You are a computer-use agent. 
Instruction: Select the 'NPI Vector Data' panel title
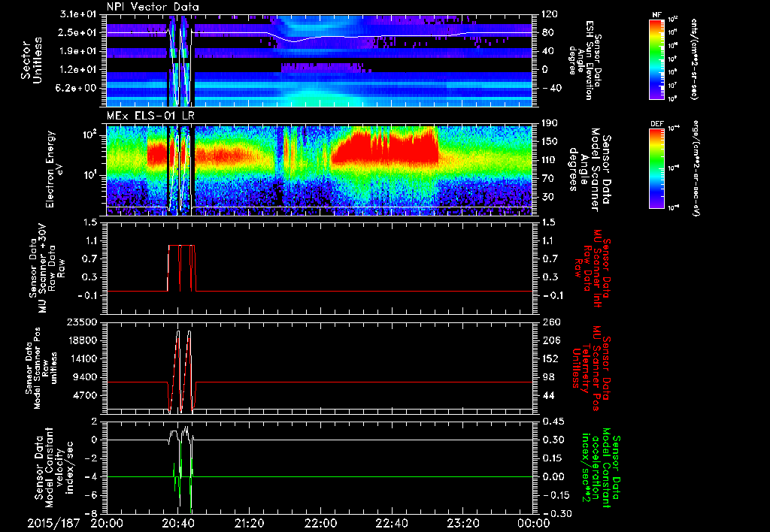click(x=153, y=7)
